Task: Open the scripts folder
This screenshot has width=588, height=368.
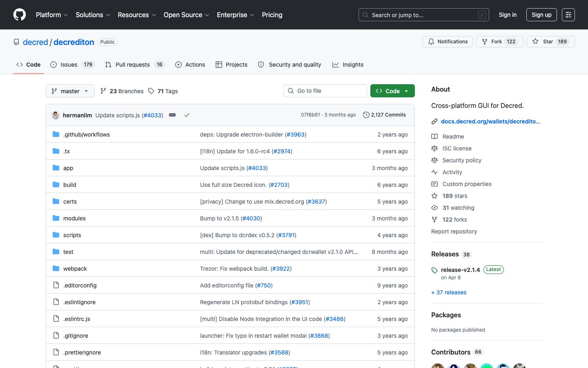Action: 72,235
